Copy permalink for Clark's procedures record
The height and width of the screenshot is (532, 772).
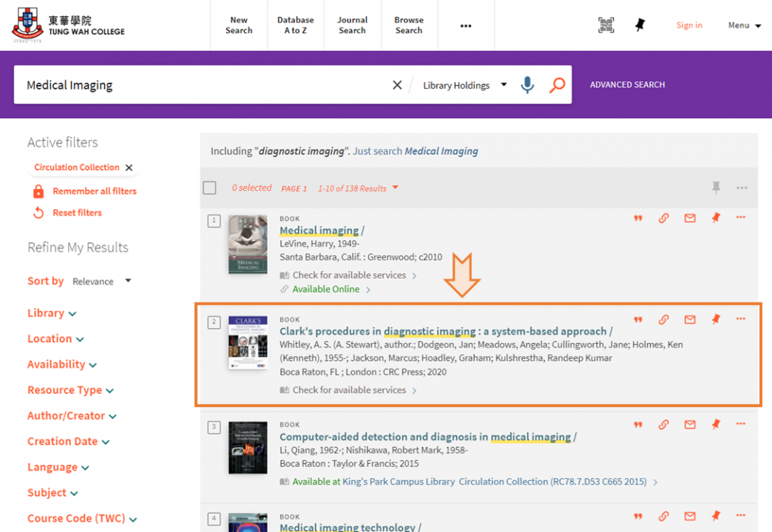pos(664,320)
